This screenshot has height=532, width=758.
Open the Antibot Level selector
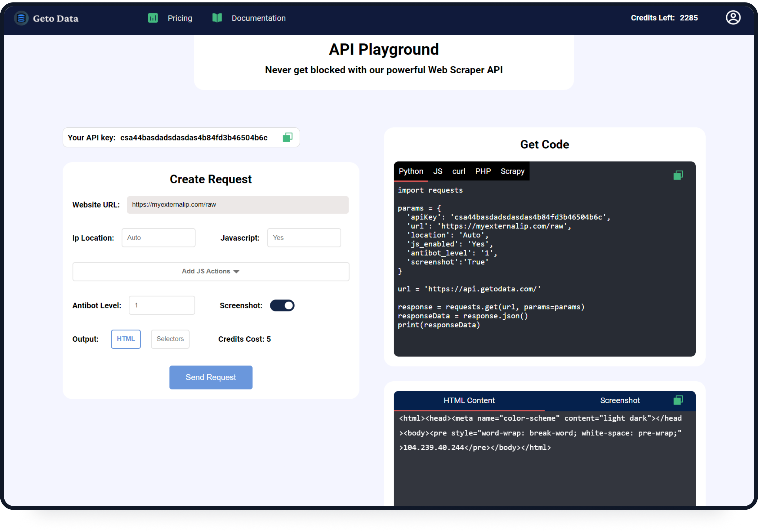click(x=162, y=305)
